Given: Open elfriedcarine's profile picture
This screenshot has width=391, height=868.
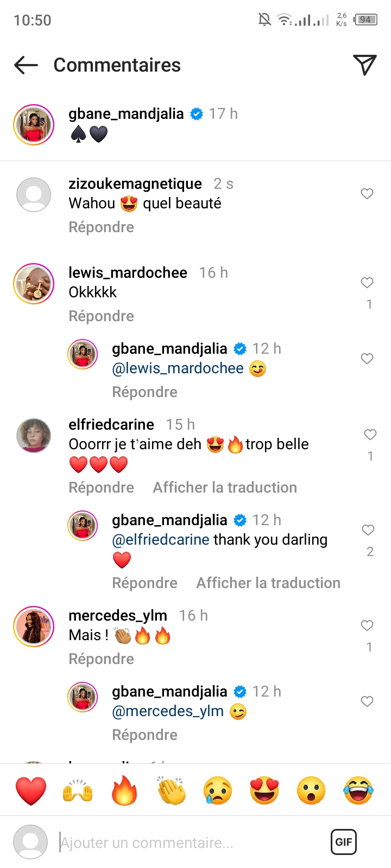Looking at the screenshot, I should (34, 435).
